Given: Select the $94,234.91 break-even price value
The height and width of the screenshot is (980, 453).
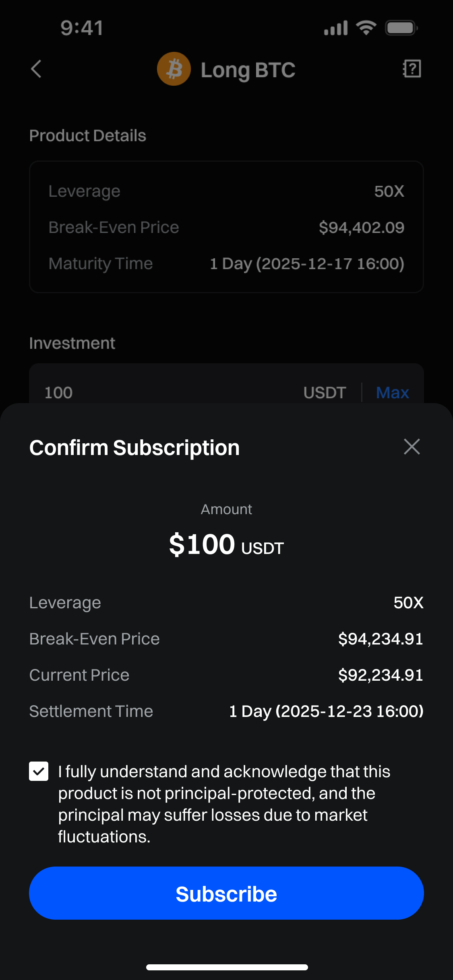Looking at the screenshot, I should pos(381,639).
